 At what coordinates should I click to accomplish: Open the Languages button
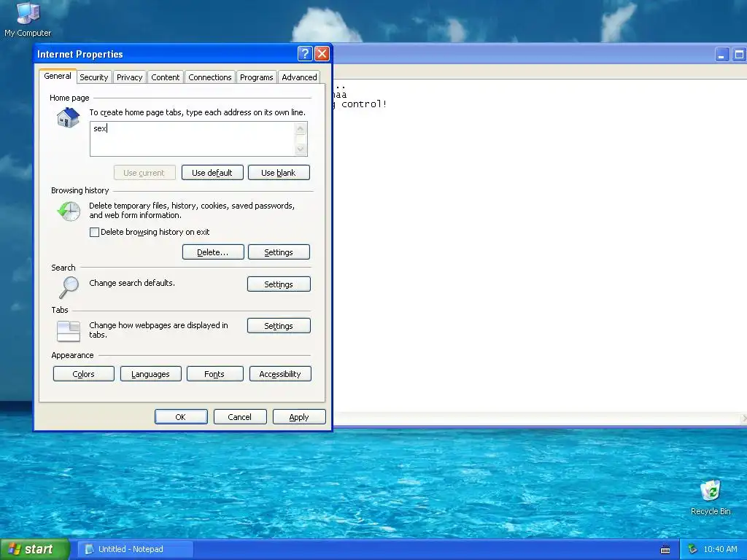point(150,374)
